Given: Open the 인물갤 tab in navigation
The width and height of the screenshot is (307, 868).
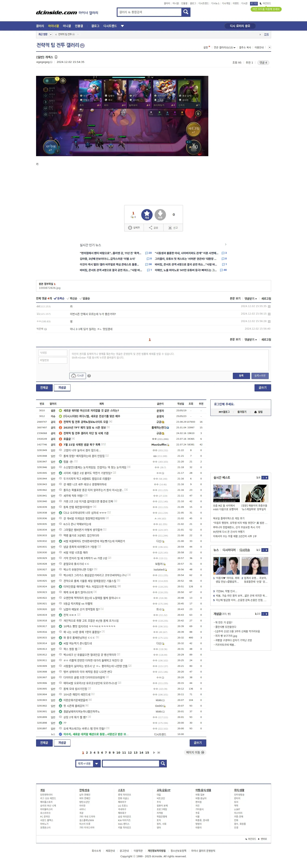Looking at the screenshot, I should [79, 26].
